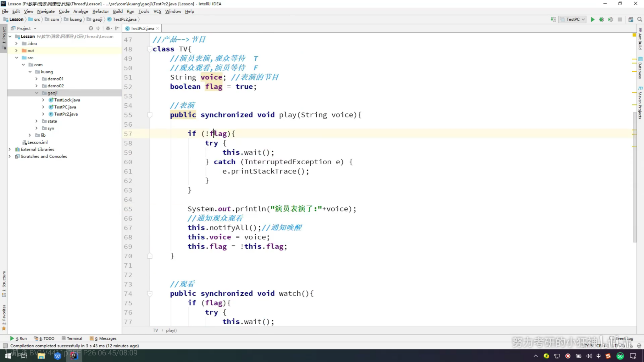Open the VCS menu
644x362 pixels.
tap(157, 11)
